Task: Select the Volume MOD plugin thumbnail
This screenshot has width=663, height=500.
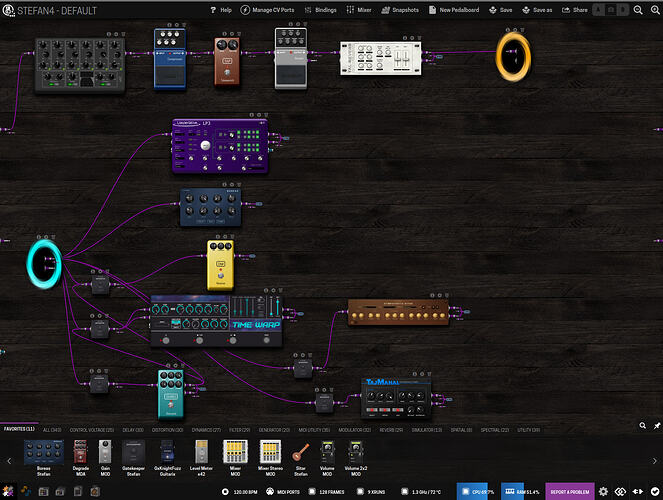Action: coord(327,458)
